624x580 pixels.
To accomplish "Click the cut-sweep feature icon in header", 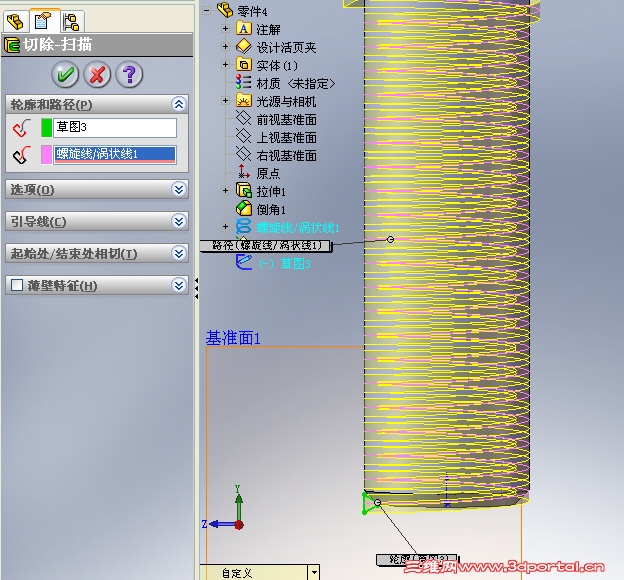I will [x=12, y=45].
